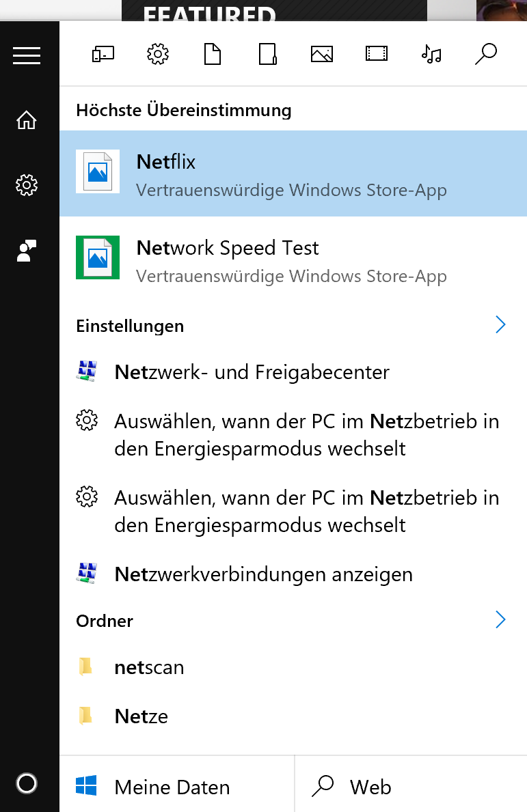Expand the Ordner section arrow

point(500,619)
